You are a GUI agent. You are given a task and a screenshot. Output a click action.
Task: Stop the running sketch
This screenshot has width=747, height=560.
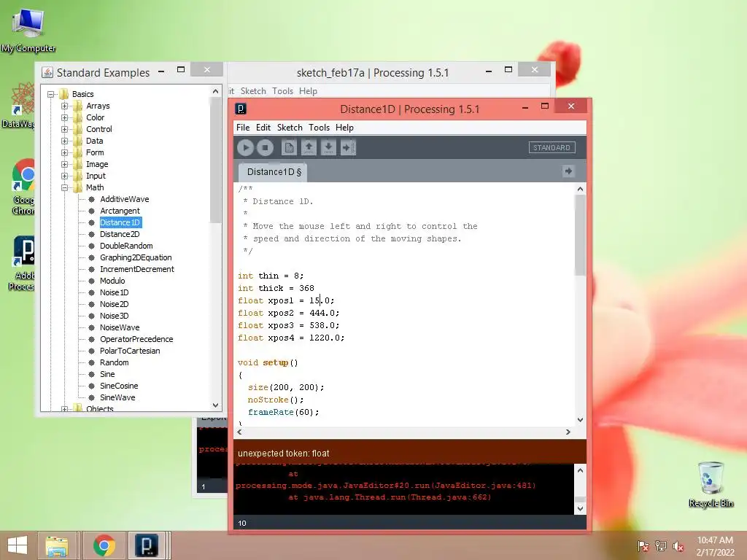pyautogui.click(x=266, y=147)
